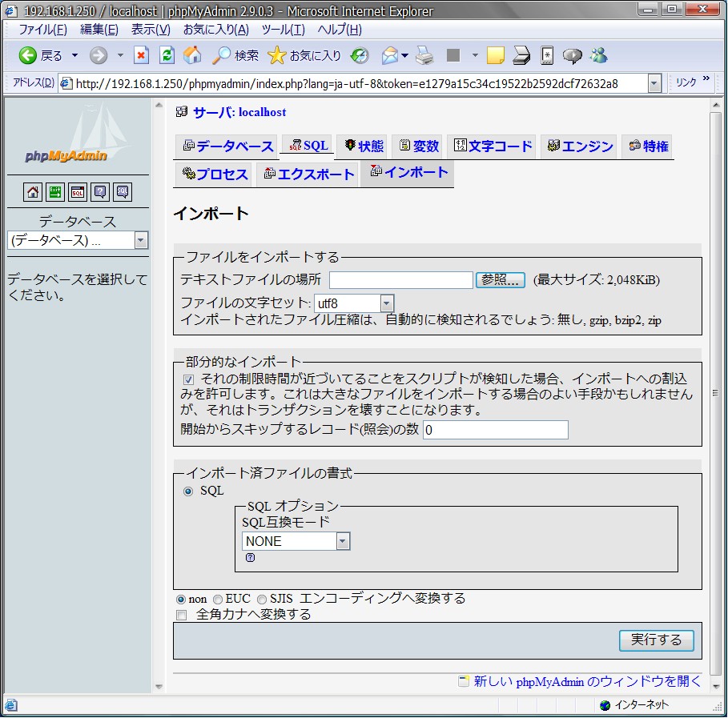Click the Search magnifier icon
The image size is (728, 718).
pos(222,55)
